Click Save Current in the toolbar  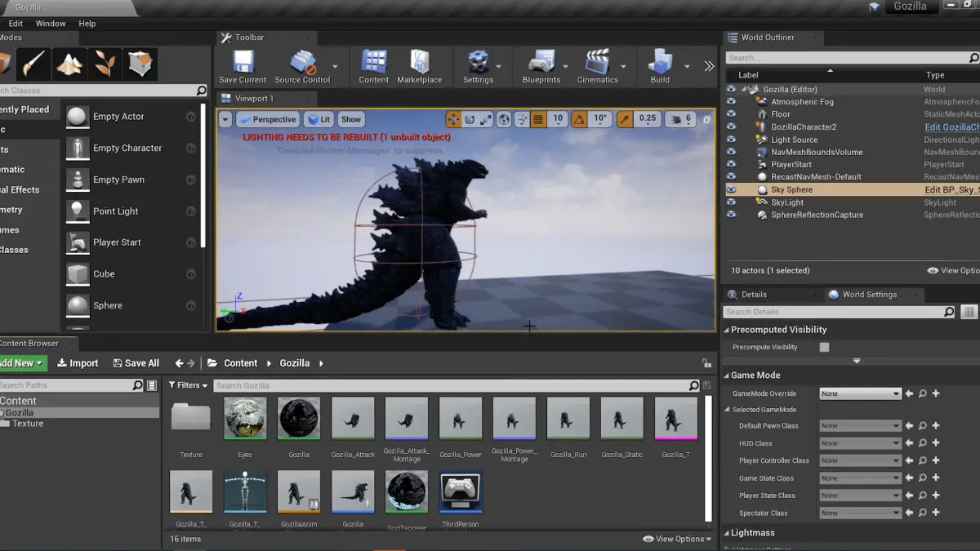click(x=243, y=67)
